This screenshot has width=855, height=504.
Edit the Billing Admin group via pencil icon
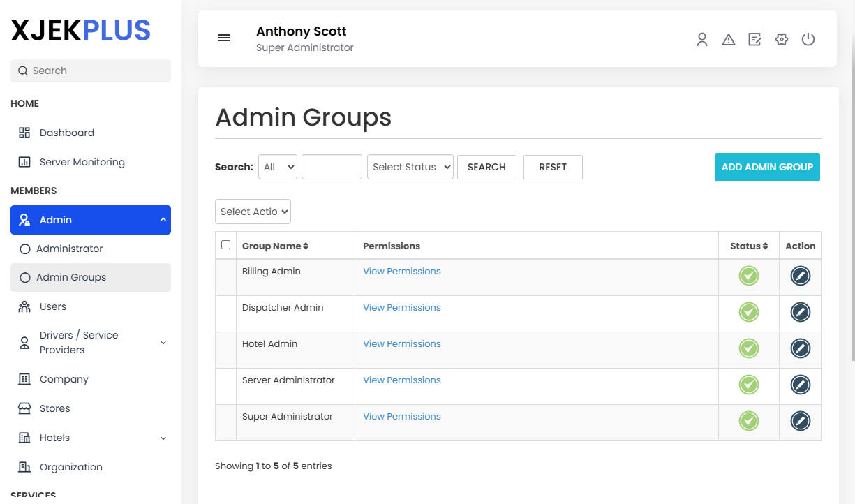pos(800,276)
